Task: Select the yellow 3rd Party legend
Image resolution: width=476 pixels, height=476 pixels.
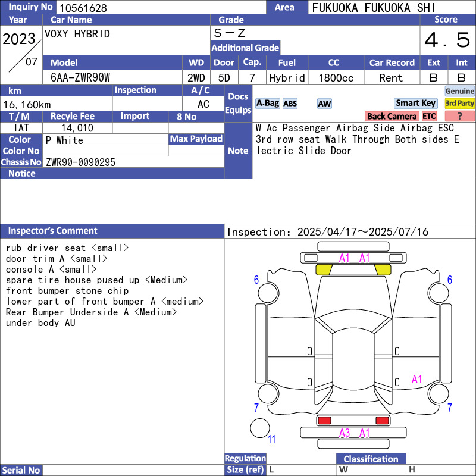Action: click(459, 103)
